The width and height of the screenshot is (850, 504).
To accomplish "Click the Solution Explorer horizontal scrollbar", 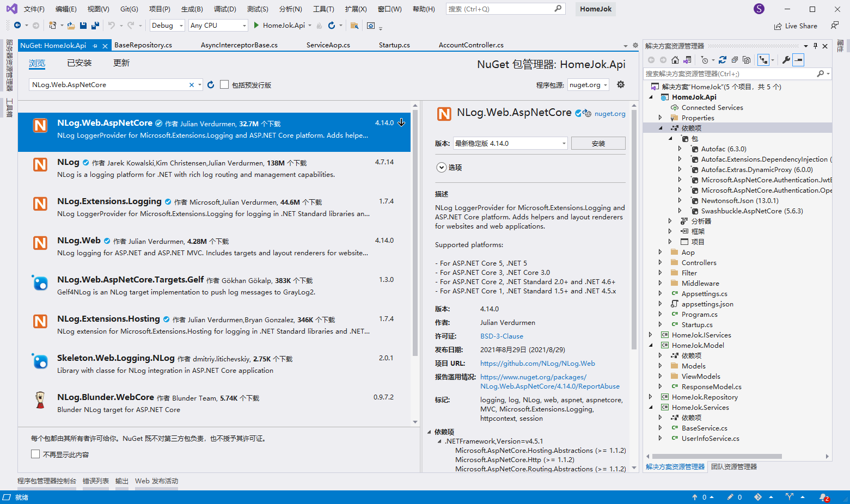I will (x=717, y=457).
